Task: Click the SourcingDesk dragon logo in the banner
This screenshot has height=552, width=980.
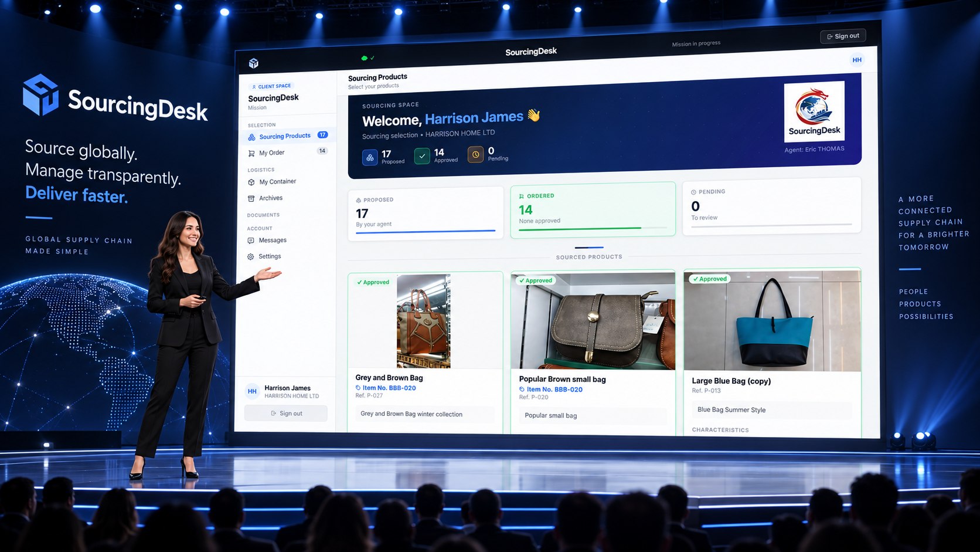Action: click(814, 111)
